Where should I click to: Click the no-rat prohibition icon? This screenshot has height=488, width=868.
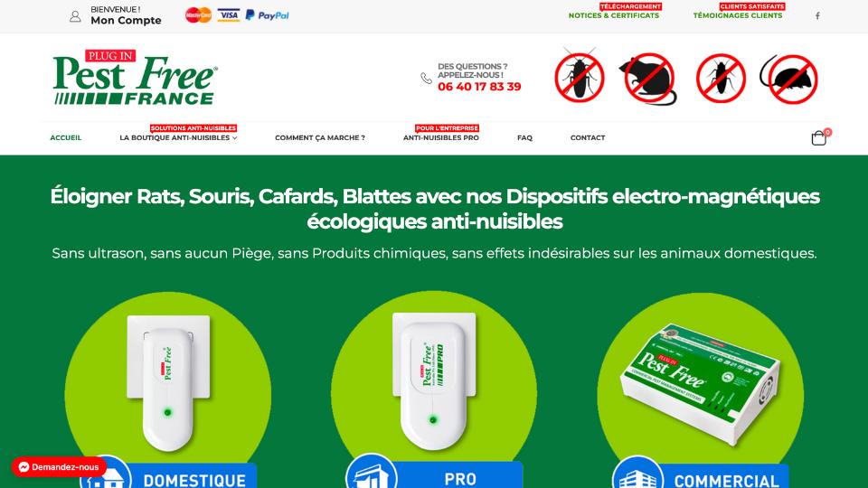coord(649,79)
